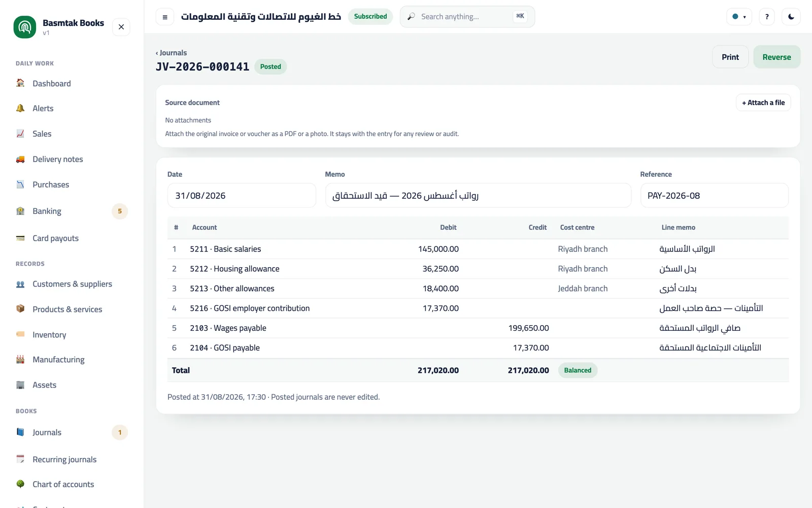
Task: Click the Purchases icon
Action: click(x=20, y=184)
